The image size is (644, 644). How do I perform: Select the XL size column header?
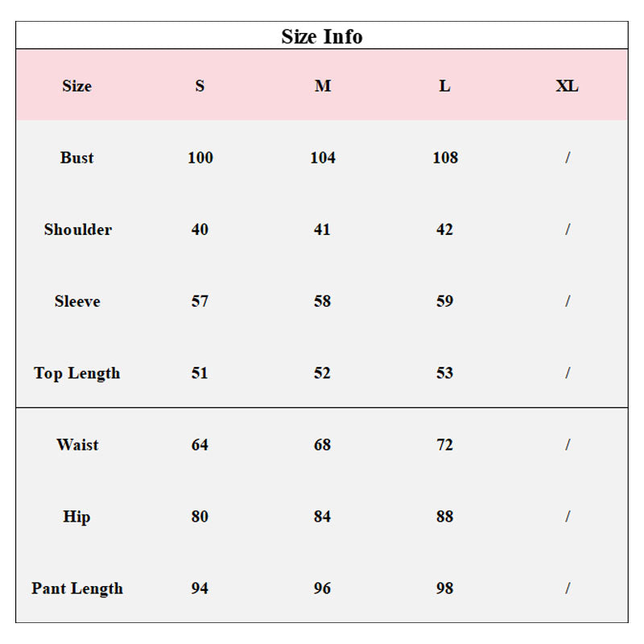[x=567, y=86]
